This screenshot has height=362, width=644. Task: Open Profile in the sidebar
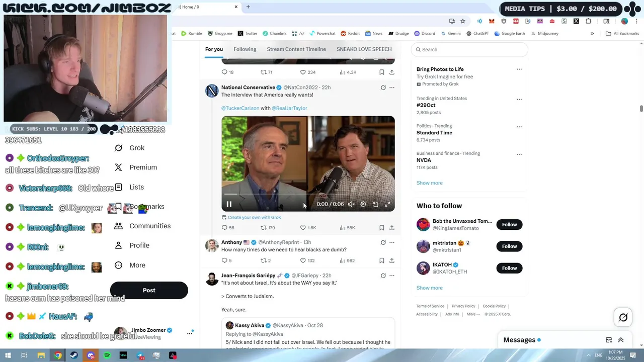[x=132, y=245]
